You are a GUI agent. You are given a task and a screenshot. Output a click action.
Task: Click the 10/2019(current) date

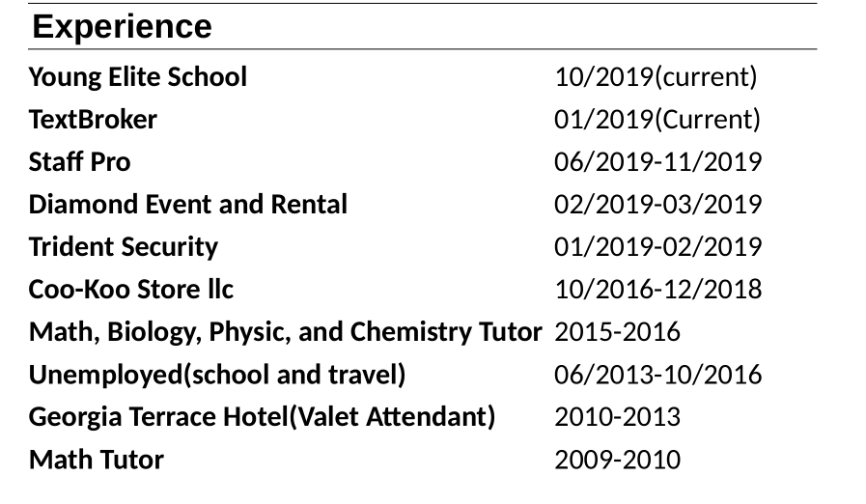(x=656, y=77)
